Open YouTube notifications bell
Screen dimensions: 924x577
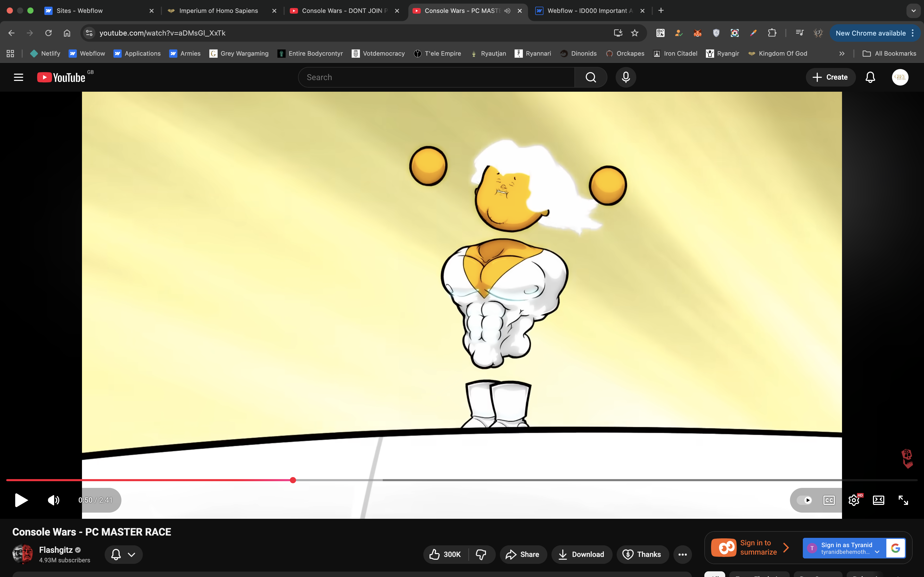tap(870, 77)
